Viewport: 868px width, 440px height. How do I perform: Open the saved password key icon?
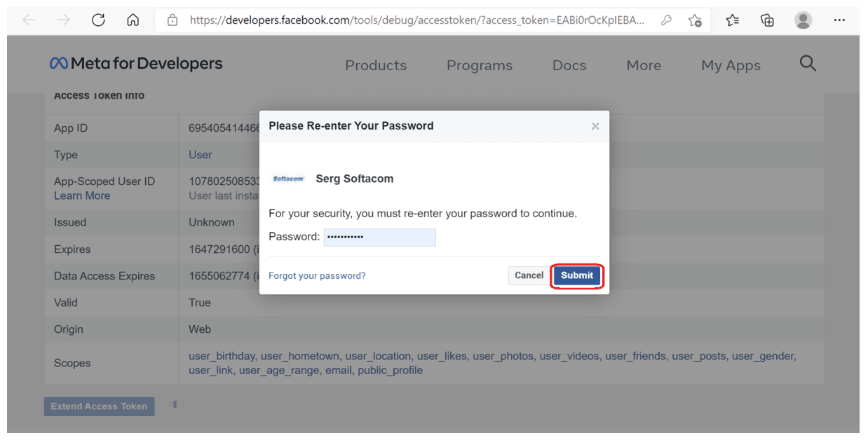[x=666, y=20]
